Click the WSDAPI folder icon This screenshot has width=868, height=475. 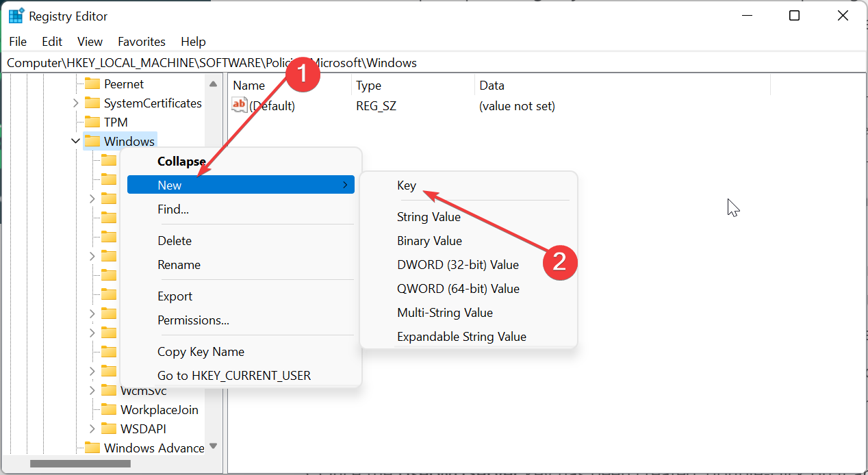[109, 429]
